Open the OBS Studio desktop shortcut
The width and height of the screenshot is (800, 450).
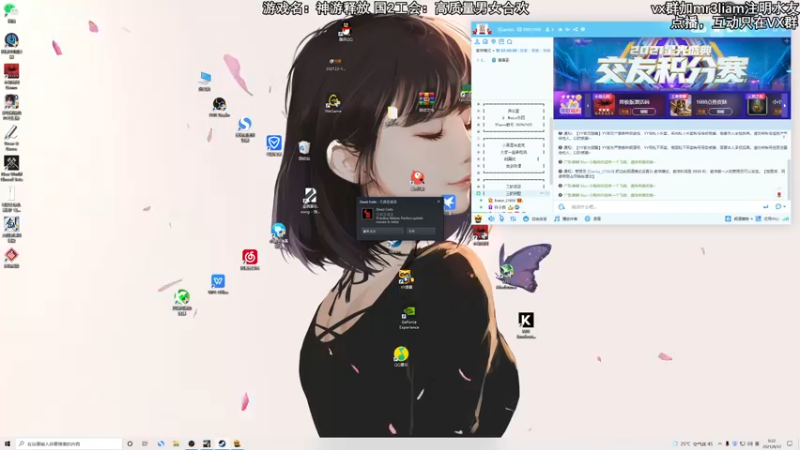[219, 107]
